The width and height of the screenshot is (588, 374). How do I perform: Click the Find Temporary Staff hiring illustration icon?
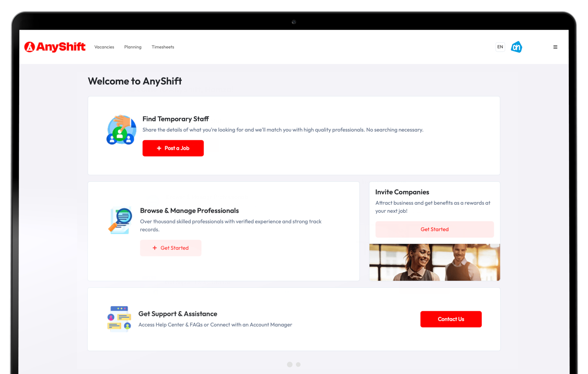click(x=122, y=130)
